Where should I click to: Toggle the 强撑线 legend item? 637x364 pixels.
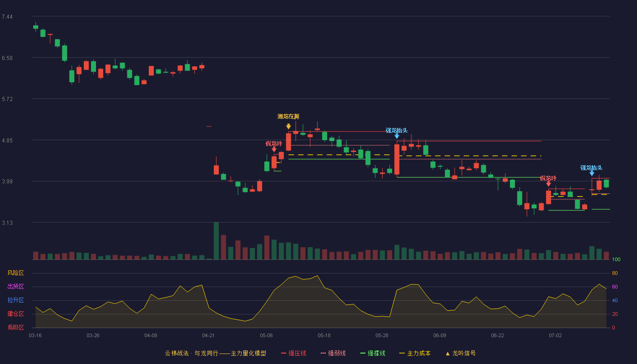(373, 353)
